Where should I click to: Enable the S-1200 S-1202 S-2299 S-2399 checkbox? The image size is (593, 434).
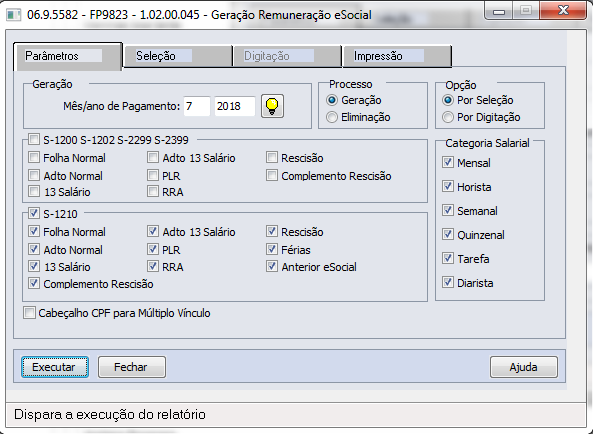pyautogui.click(x=34, y=140)
